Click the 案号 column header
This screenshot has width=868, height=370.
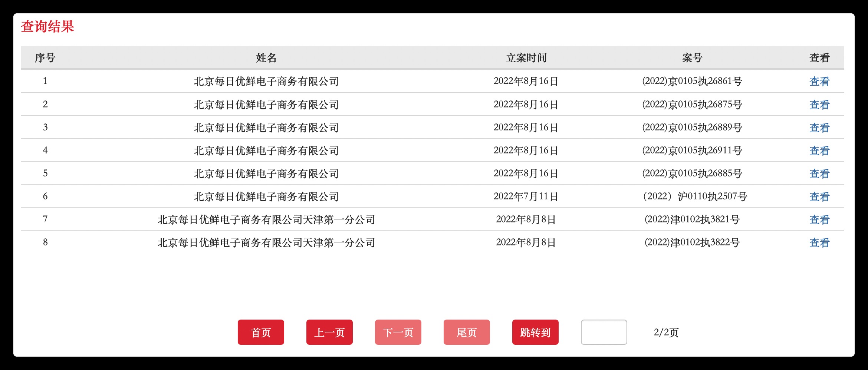pos(692,58)
